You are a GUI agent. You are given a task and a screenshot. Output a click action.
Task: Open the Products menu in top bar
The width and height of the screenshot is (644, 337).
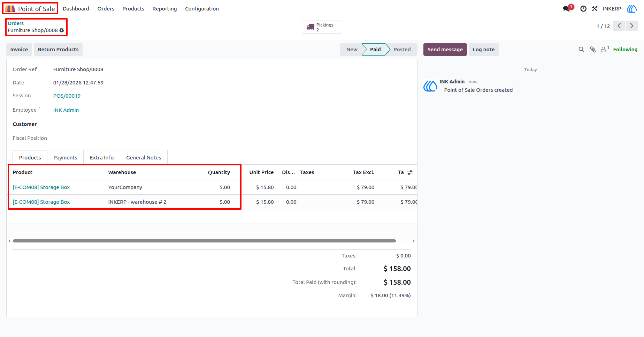(133, 9)
